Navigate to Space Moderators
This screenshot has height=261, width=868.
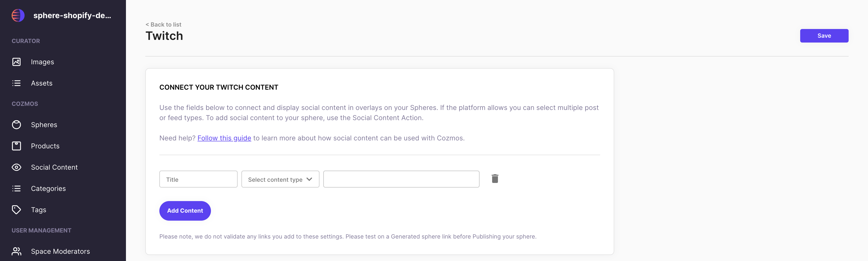point(60,251)
